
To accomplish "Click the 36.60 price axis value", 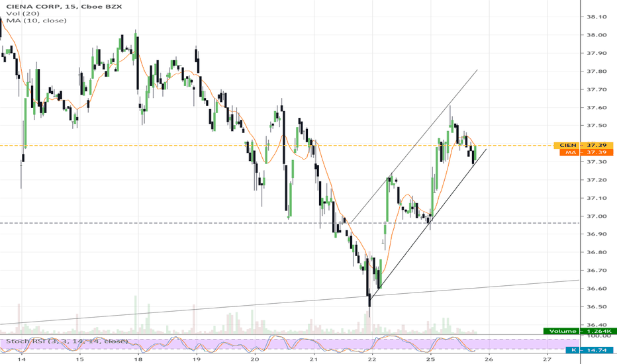I will [x=596, y=289].
